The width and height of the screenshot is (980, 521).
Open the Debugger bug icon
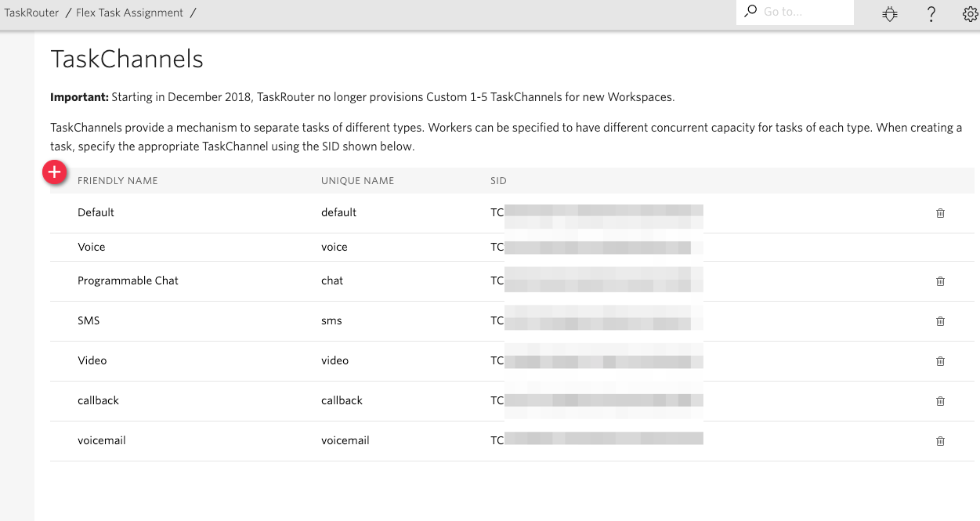pyautogui.click(x=889, y=13)
